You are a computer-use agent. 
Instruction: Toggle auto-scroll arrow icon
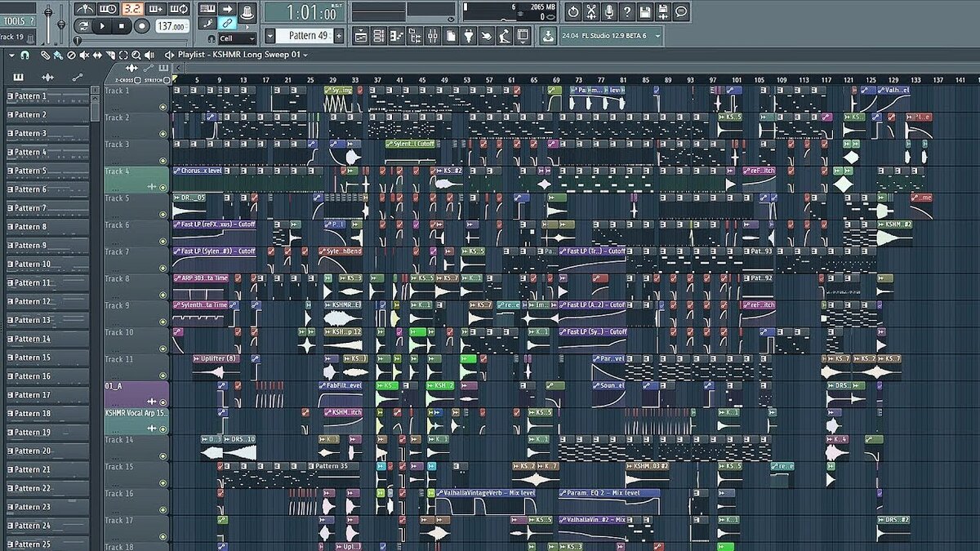point(227,9)
